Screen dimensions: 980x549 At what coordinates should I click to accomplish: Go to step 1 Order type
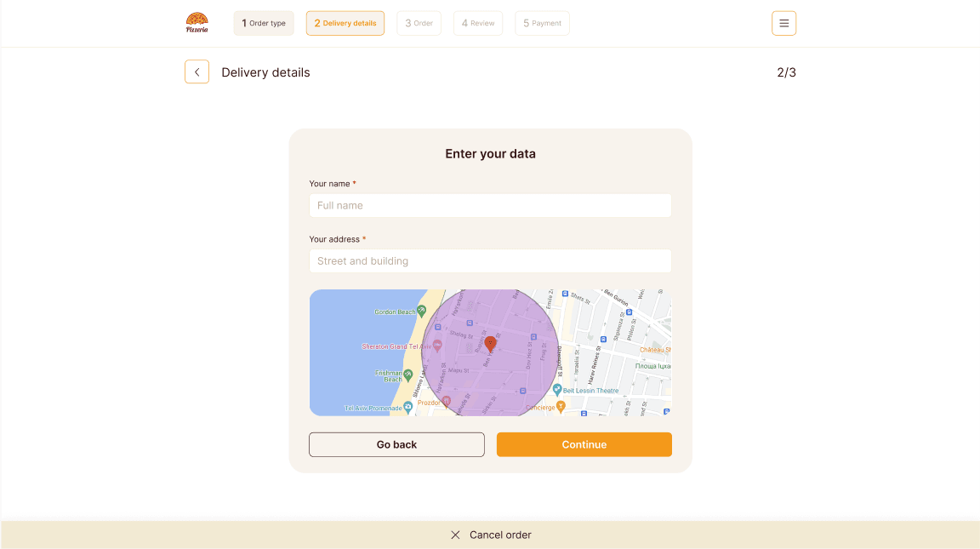point(264,23)
